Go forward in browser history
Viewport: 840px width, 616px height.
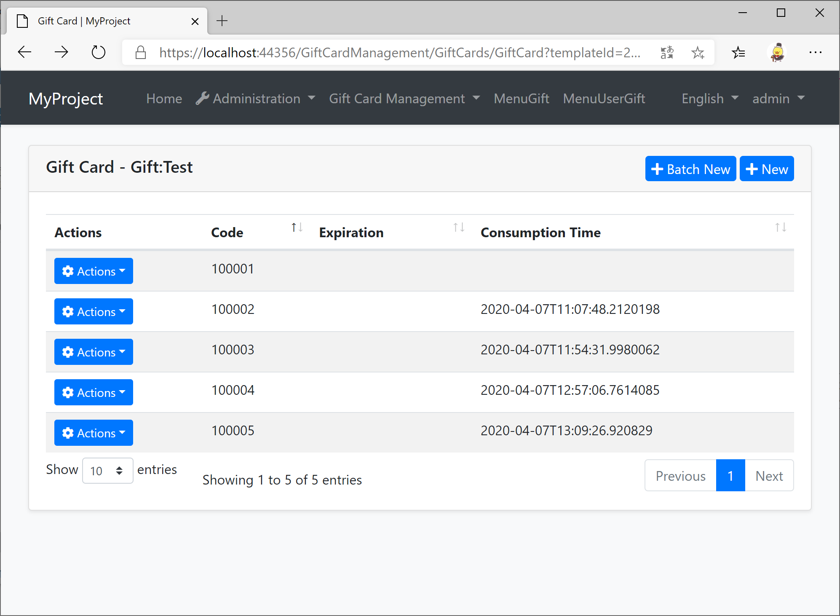pos(62,52)
